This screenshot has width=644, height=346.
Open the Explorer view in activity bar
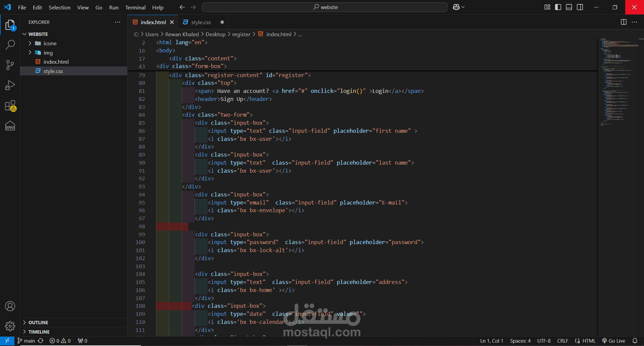10,25
